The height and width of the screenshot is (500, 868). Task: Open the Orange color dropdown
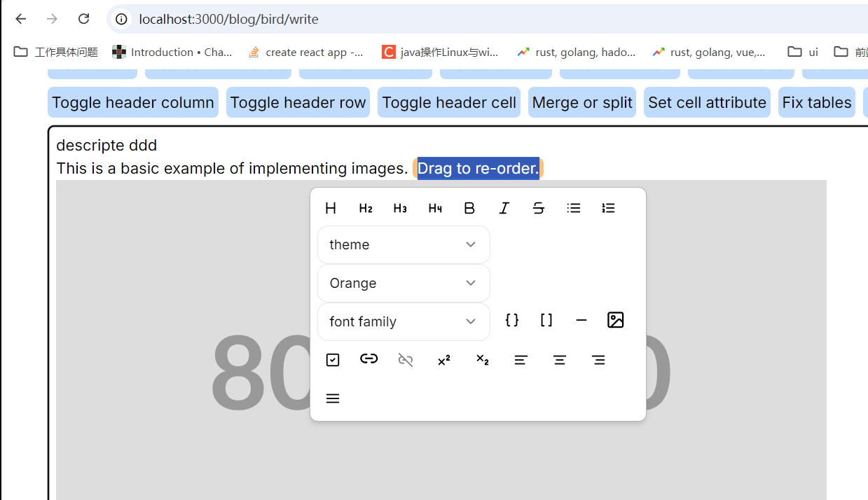[404, 283]
